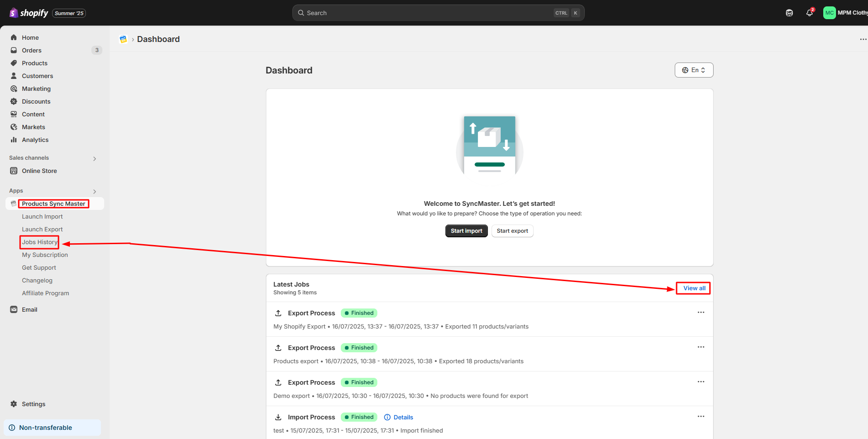This screenshot has width=868, height=439.
Task: Expand the Sales channels section
Action: (95, 159)
